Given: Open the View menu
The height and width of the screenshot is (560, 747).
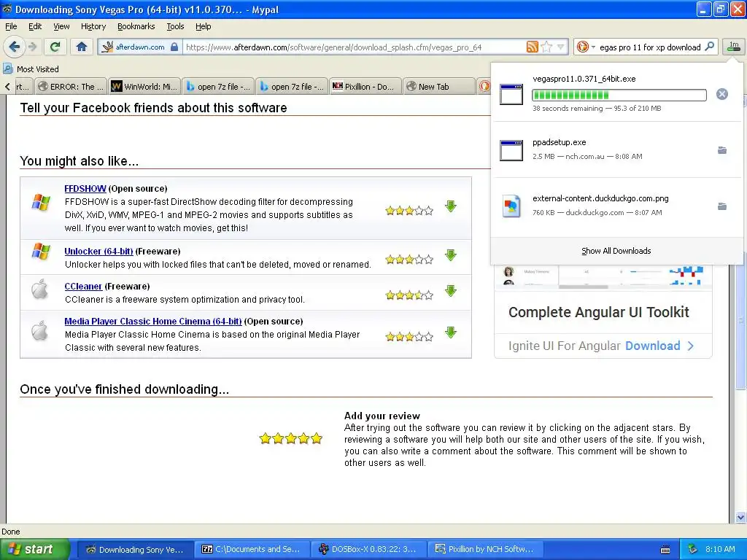Looking at the screenshot, I should [61, 26].
